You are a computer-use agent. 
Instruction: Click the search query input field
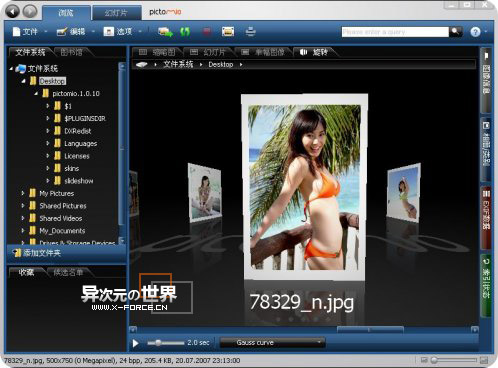coord(395,32)
